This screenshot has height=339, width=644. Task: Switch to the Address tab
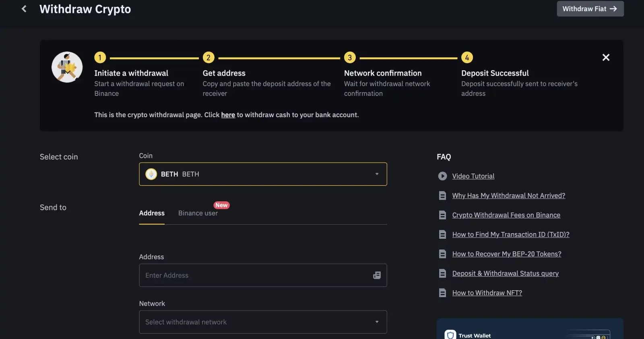pyautogui.click(x=152, y=213)
